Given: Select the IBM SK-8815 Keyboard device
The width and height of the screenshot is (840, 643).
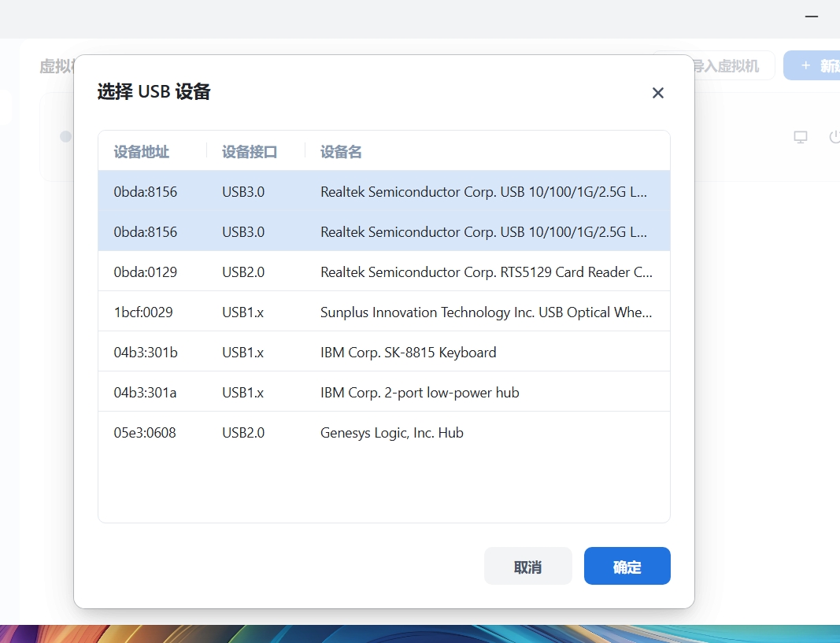Looking at the screenshot, I should click(383, 352).
